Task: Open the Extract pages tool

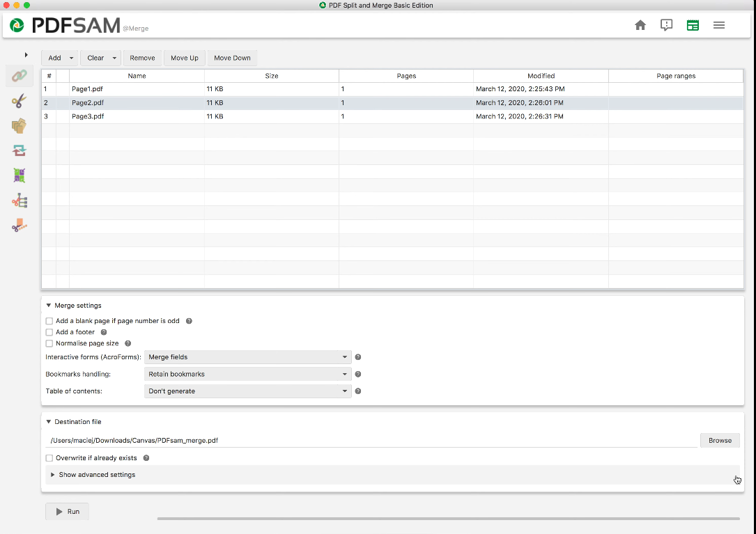Action: [20, 126]
